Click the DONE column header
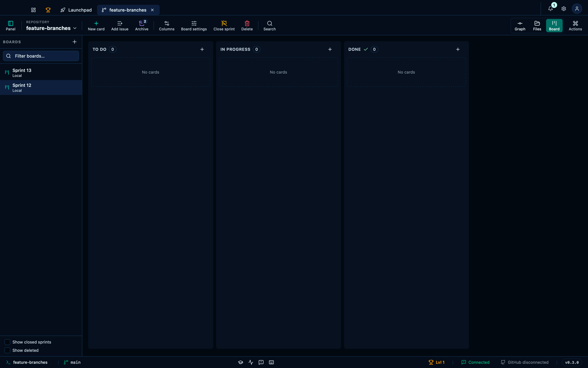The image size is (588, 368). (x=354, y=49)
